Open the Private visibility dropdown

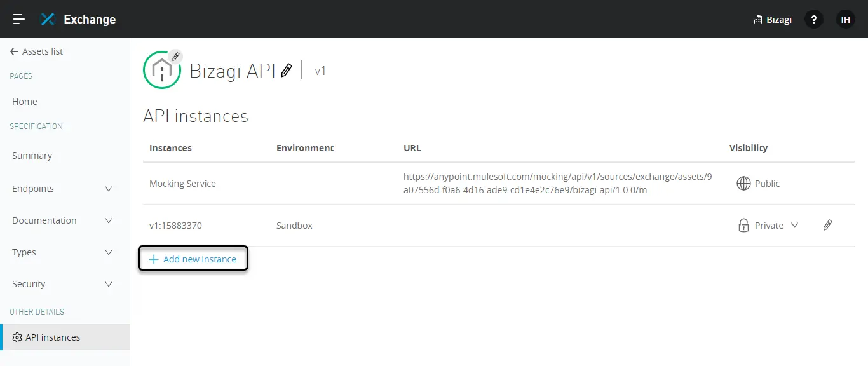pyautogui.click(x=794, y=226)
